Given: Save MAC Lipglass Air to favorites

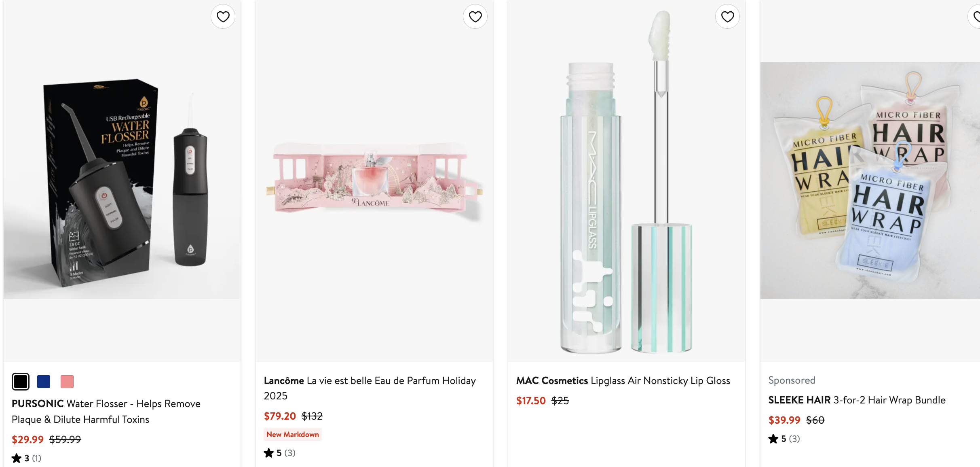Looking at the screenshot, I should (727, 17).
